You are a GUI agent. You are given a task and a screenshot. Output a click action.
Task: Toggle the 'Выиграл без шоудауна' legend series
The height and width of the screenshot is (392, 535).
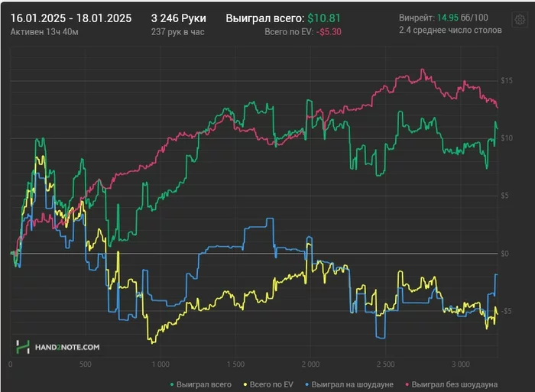(x=451, y=384)
